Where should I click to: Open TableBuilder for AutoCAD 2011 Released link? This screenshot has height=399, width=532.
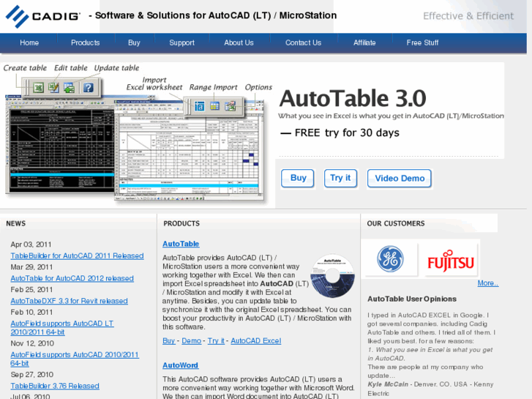coord(77,256)
